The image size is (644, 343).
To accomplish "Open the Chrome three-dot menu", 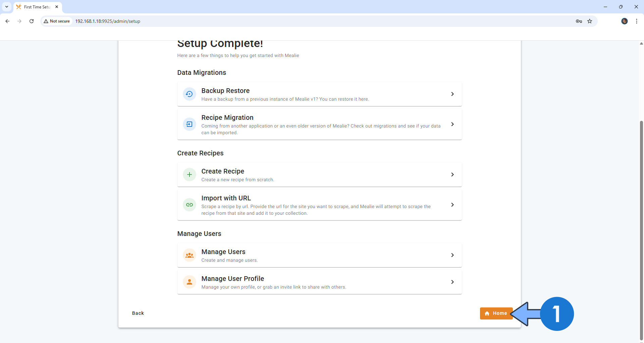I will (x=636, y=21).
